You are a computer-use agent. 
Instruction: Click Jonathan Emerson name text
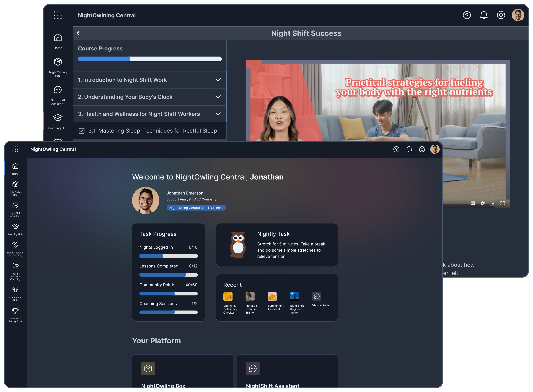185,193
